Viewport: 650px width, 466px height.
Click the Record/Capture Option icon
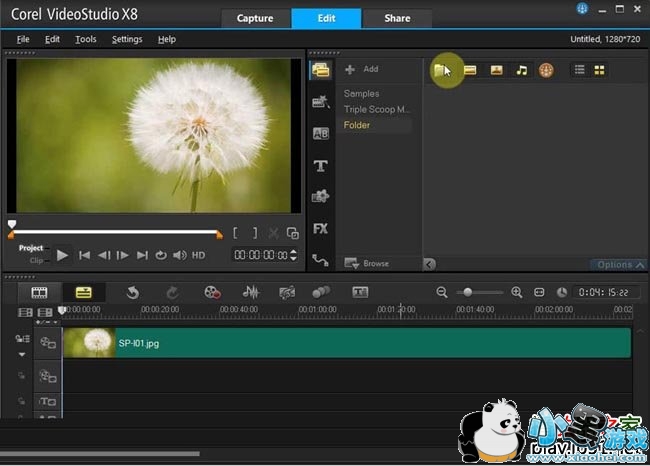[x=212, y=292]
